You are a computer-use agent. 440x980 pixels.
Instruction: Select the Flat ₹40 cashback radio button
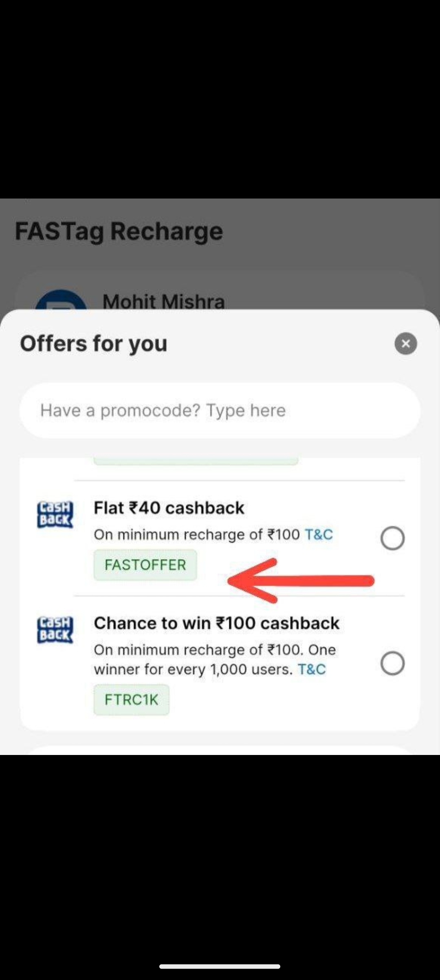(x=392, y=538)
